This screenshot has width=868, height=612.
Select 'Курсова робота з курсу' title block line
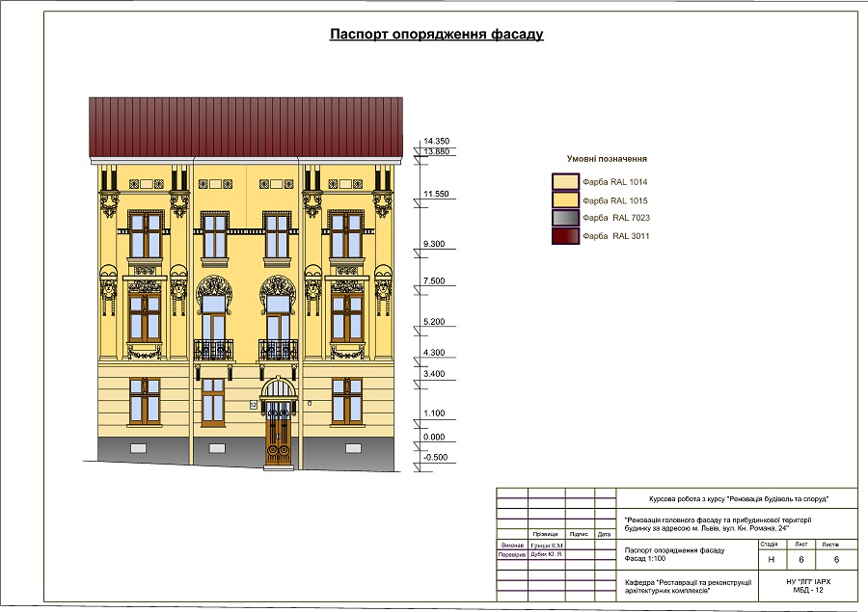click(x=739, y=499)
